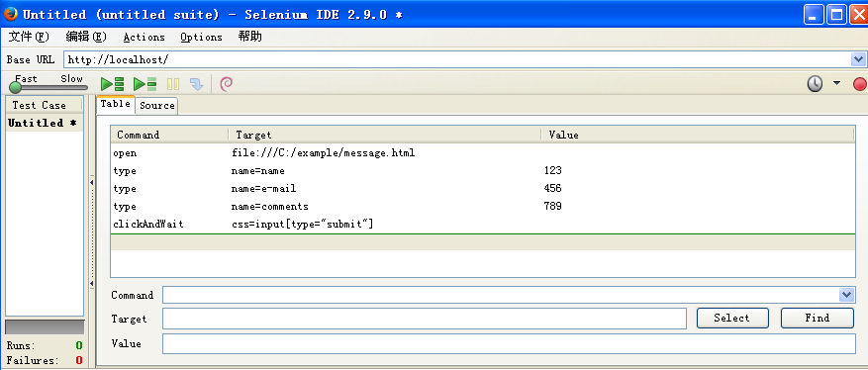The width and height of the screenshot is (868, 370).
Task: Expand the Command dropdown arrow
Action: [x=846, y=295]
